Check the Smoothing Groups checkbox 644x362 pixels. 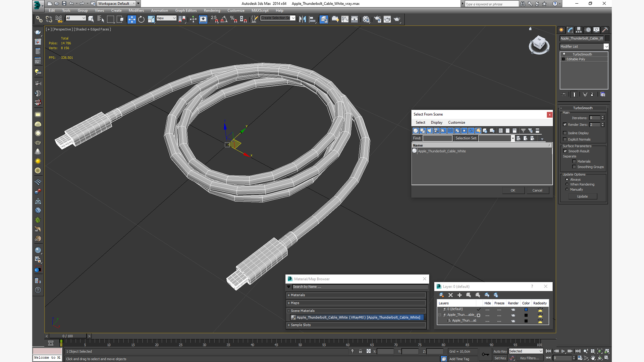pyautogui.click(x=574, y=167)
